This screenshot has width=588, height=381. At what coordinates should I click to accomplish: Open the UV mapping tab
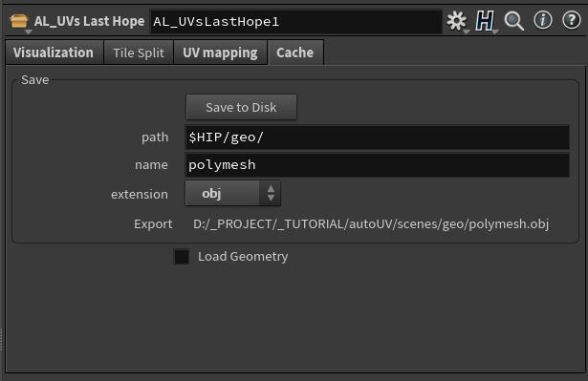tap(221, 53)
